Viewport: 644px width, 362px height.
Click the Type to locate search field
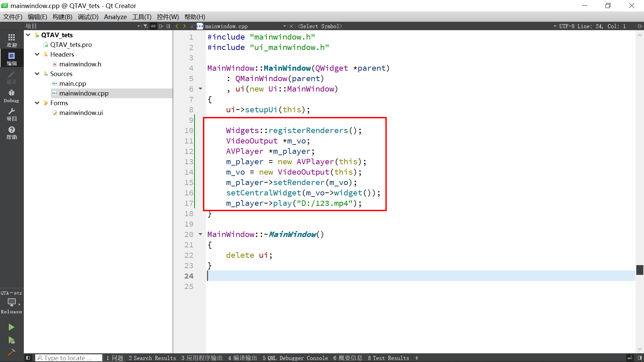click(x=69, y=358)
